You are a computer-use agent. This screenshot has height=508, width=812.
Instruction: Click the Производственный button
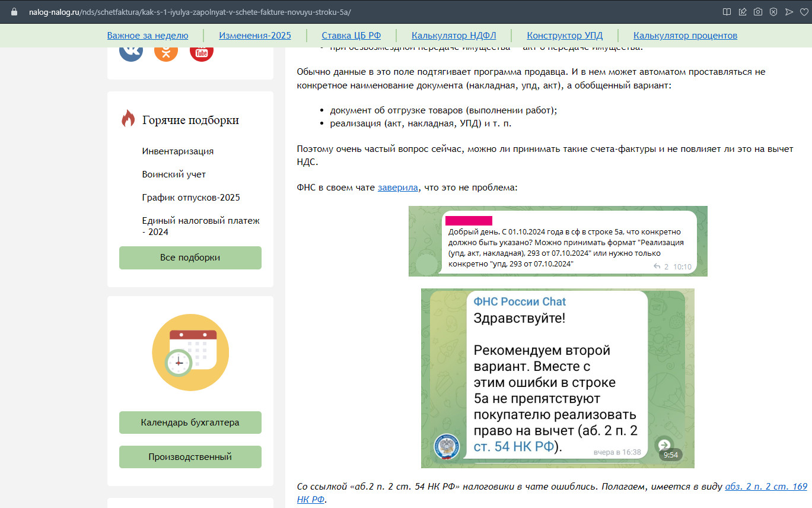190,457
